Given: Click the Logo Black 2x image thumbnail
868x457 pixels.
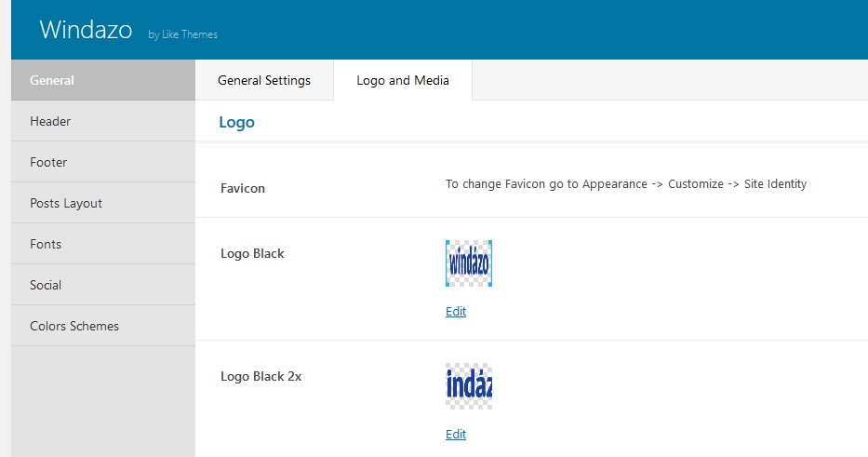Looking at the screenshot, I should click(469, 386).
